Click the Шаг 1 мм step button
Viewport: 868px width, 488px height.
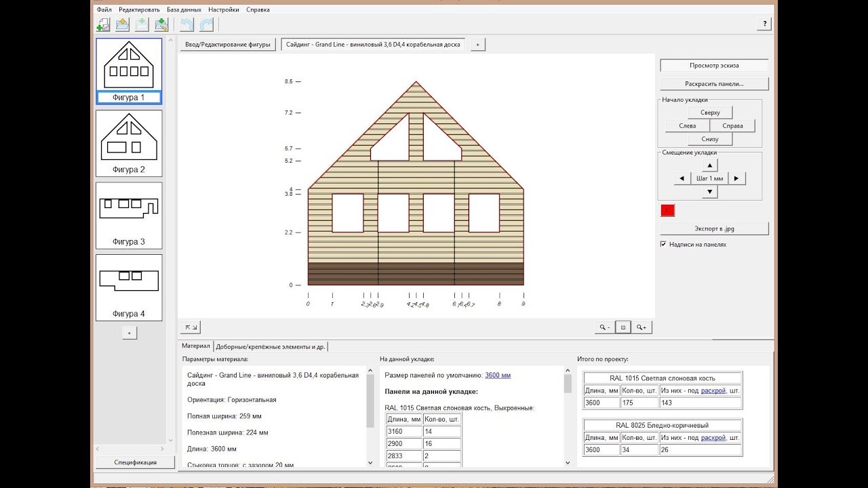click(x=709, y=178)
